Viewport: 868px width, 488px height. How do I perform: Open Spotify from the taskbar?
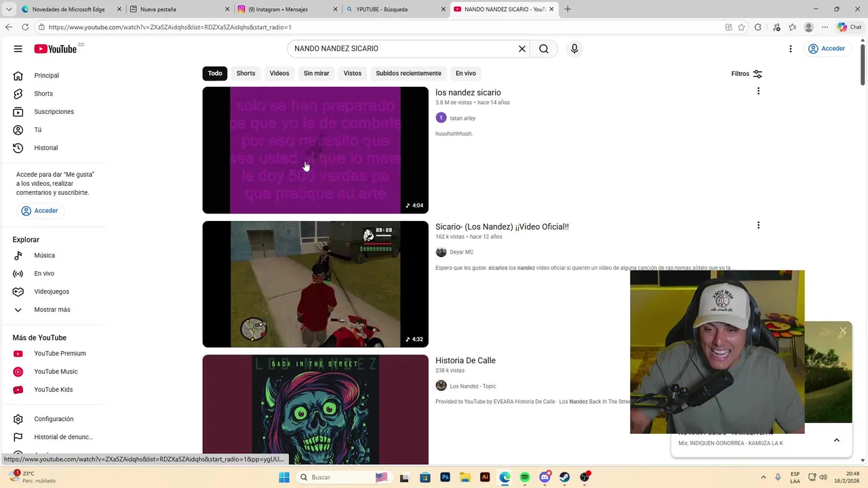(525, 477)
